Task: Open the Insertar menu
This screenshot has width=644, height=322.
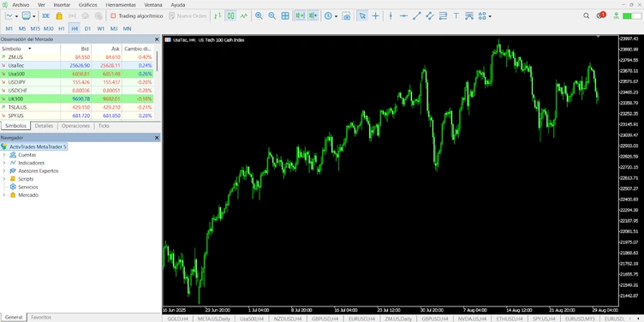Action: [x=62, y=5]
